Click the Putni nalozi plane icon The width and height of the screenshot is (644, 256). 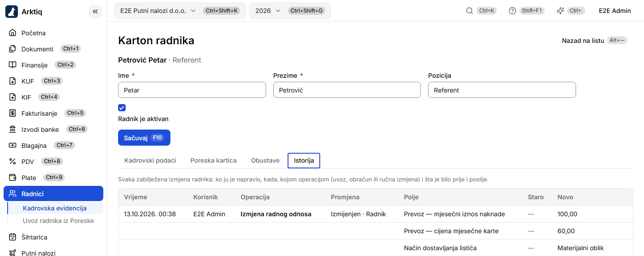(x=13, y=253)
